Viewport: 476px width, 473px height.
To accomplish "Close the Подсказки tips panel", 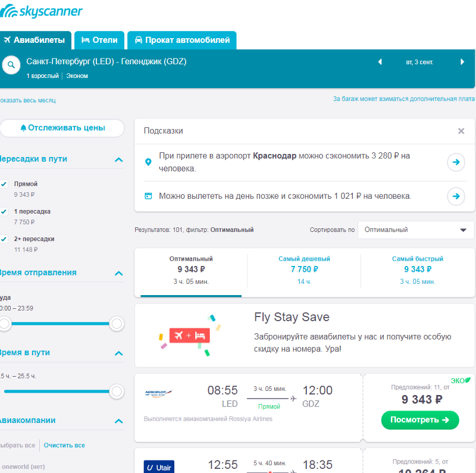I will pos(461,131).
